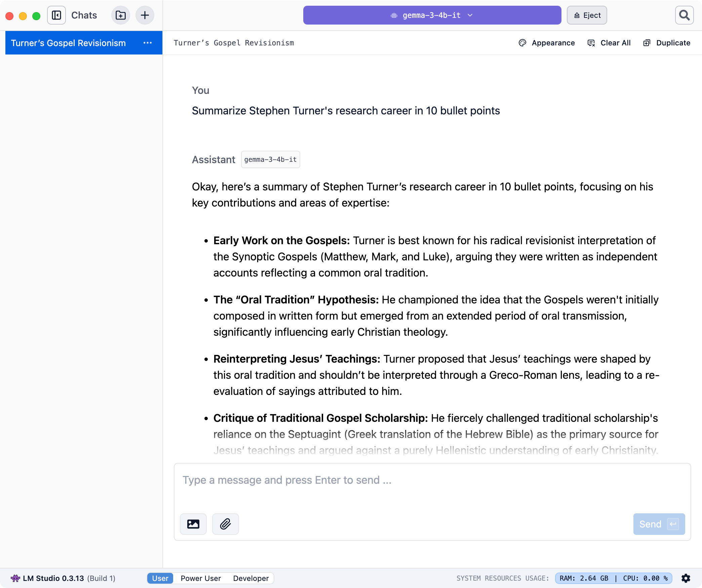Click the 'Reinterpreting Jesus' Teachings' bullet

436,375
